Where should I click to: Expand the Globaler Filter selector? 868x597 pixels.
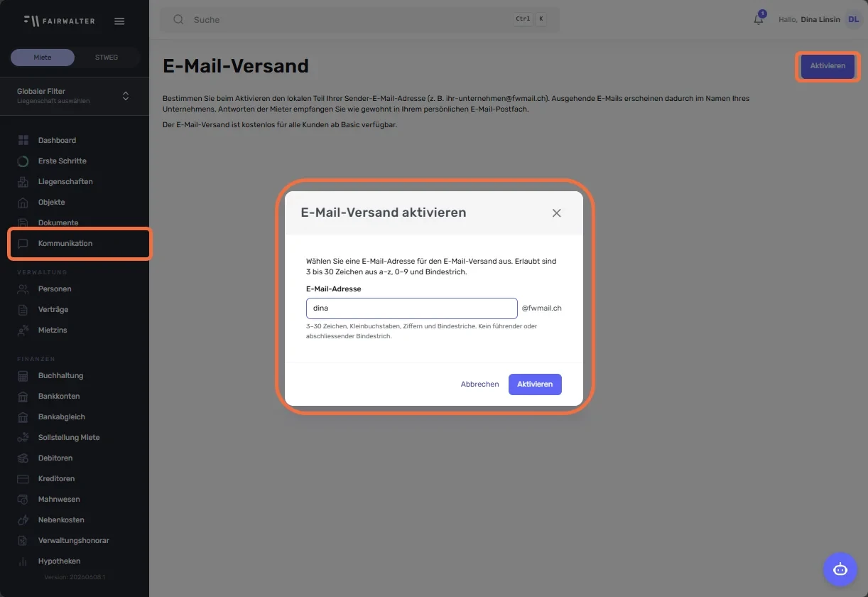(x=75, y=96)
